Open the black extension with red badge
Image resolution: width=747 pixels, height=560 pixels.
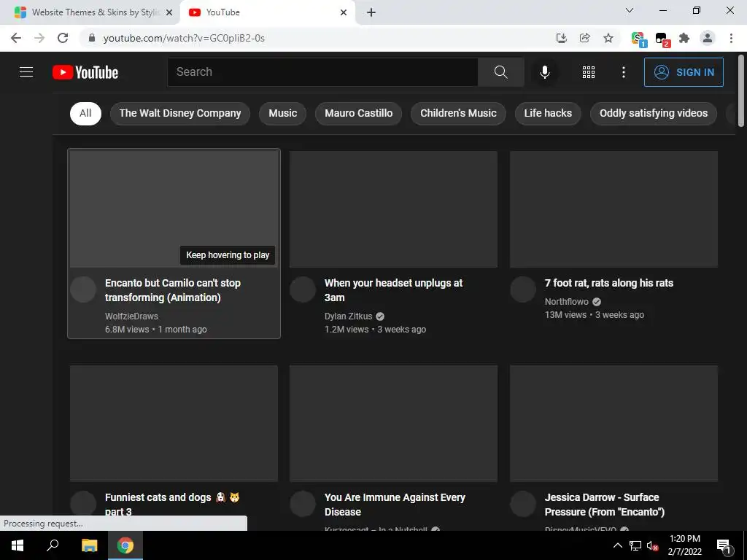pos(662,39)
